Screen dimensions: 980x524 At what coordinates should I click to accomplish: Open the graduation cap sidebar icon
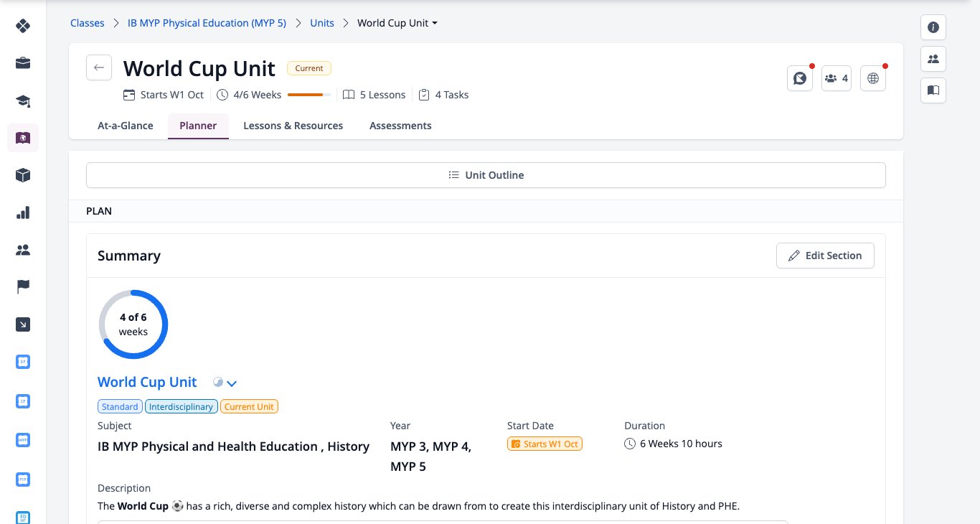click(x=23, y=100)
